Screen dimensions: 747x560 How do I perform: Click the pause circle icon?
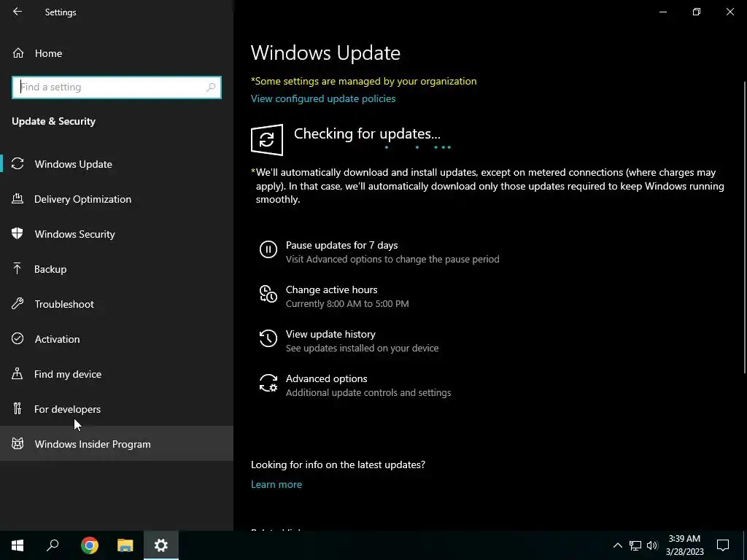click(x=268, y=249)
